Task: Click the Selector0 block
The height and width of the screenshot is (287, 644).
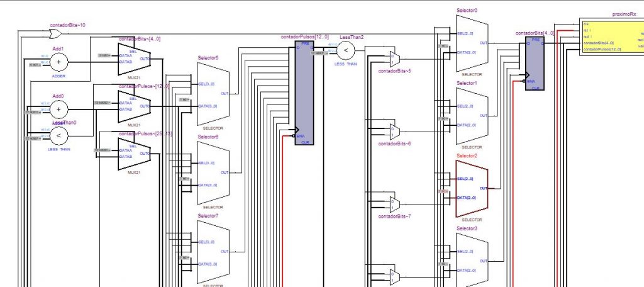Action: pyautogui.click(x=472, y=43)
